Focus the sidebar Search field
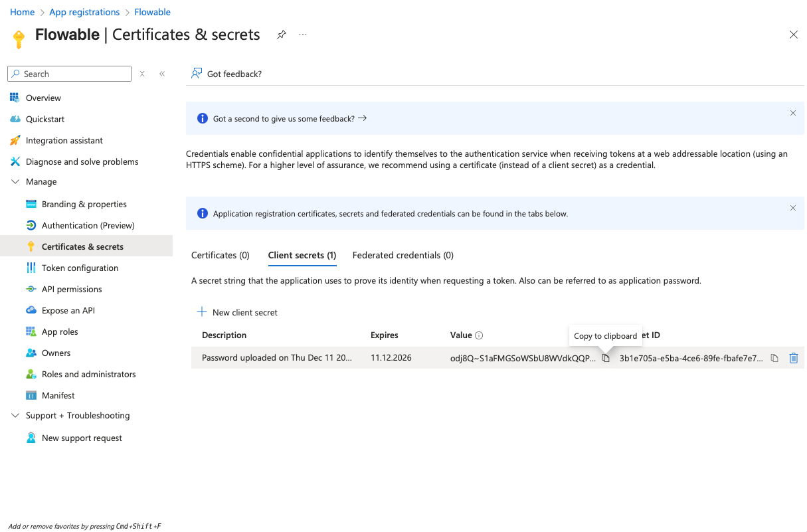Viewport: 807px width, 532px height. [x=74, y=74]
